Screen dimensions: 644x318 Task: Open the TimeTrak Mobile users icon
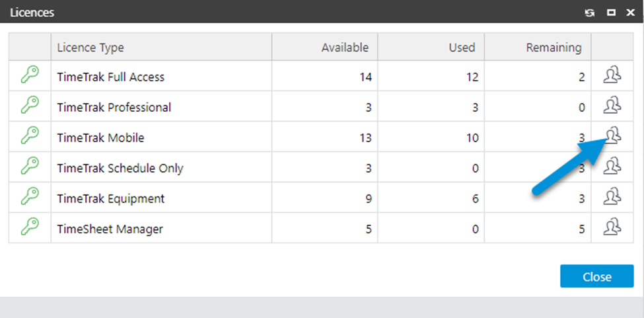coord(613,136)
